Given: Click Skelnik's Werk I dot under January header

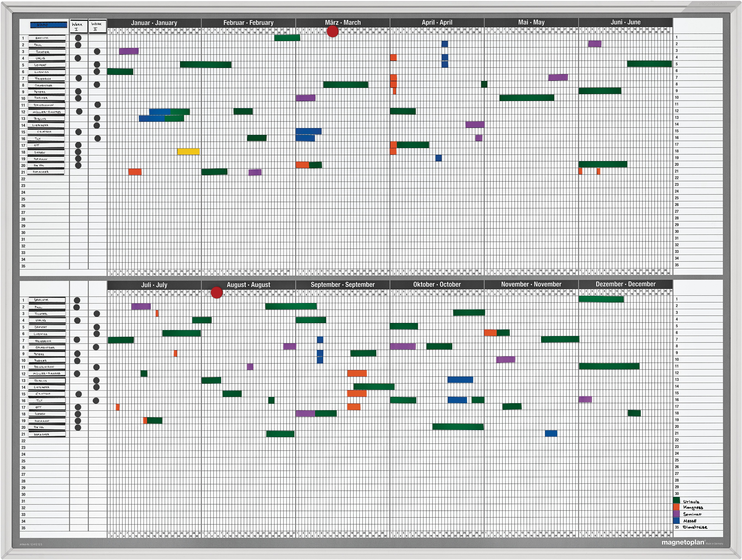Looking at the screenshot, I should pyautogui.click(x=78, y=38).
